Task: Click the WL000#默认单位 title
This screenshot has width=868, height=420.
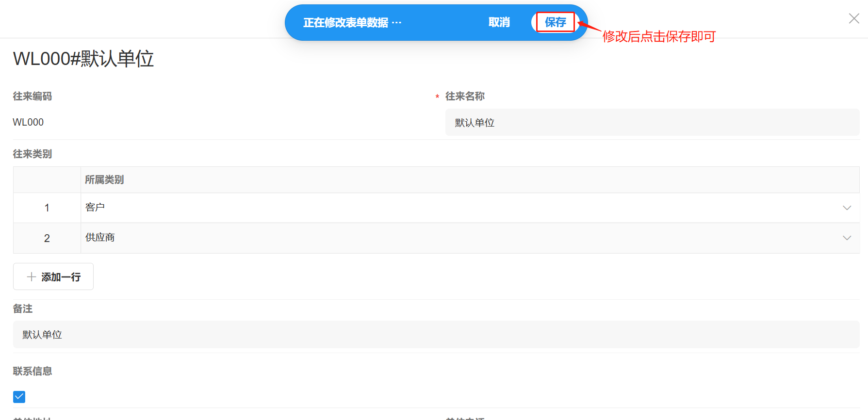Action: click(83, 59)
